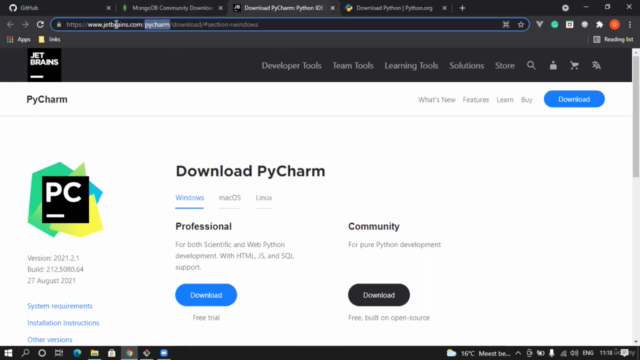Open the site search icon
This screenshot has width=640, height=360.
(x=531, y=65)
